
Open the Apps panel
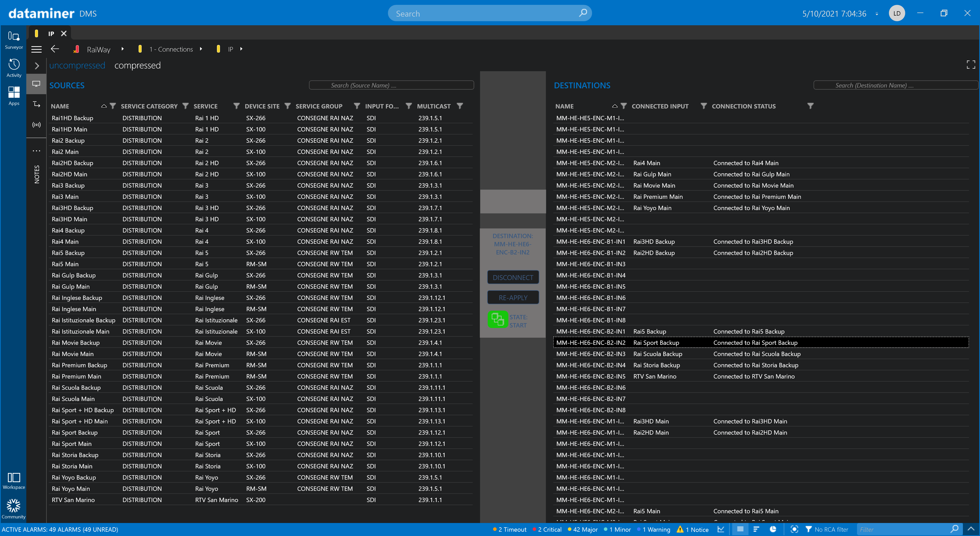point(14,96)
